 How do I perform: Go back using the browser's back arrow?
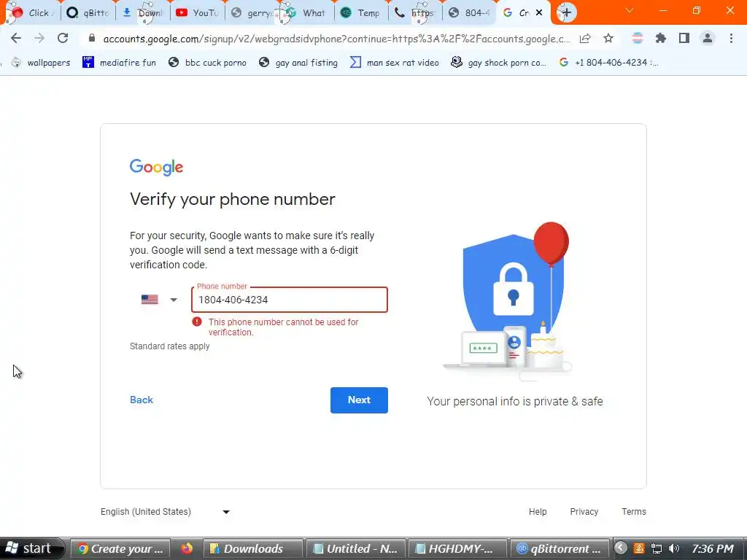pyautogui.click(x=16, y=38)
